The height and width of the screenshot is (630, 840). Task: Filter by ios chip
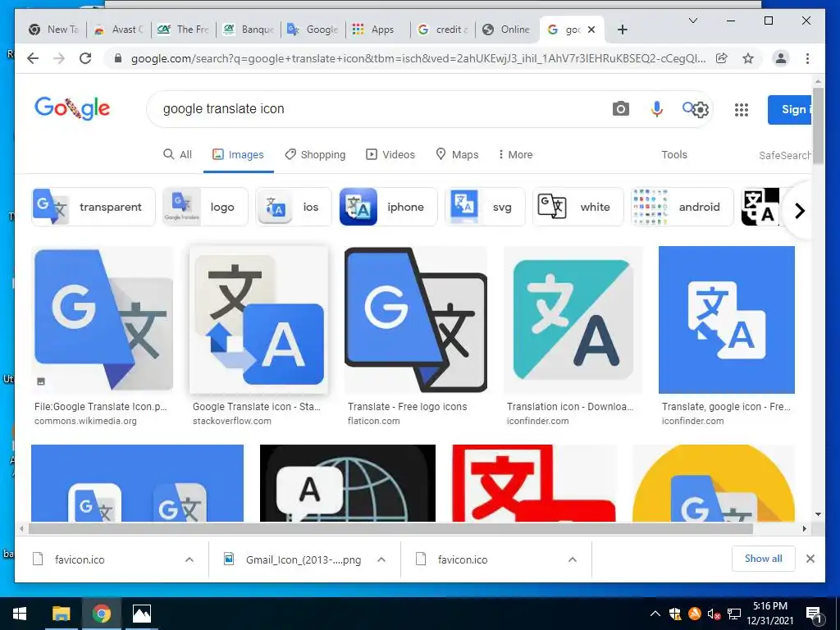click(293, 207)
